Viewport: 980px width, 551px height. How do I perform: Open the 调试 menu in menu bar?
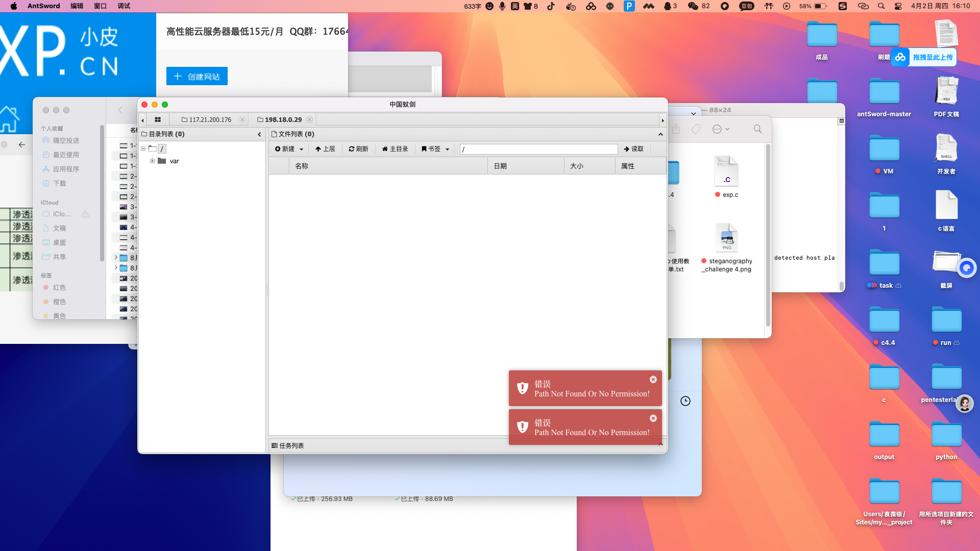(x=124, y=6)
